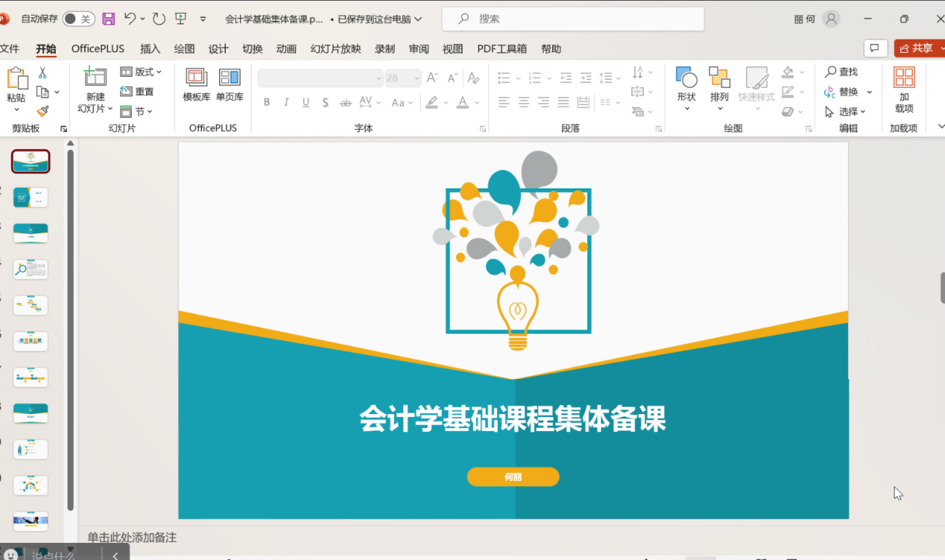
Task: Open the comments pane speech bubble icon
Action: tap(875, 48)
